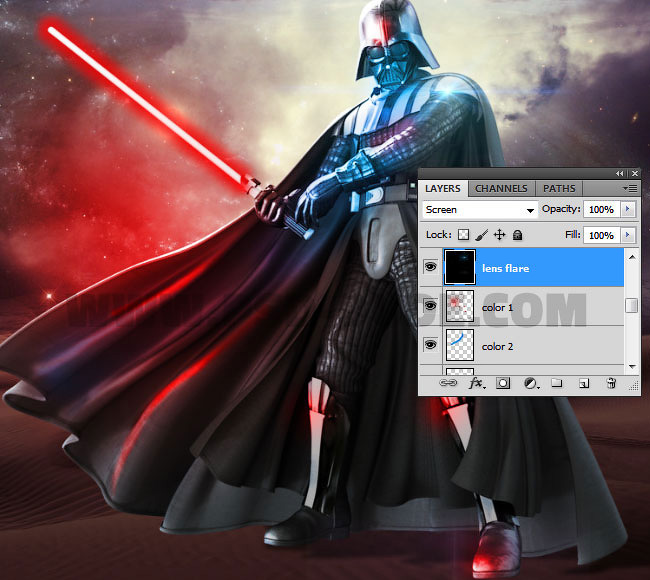Open the Layers panel options menu
This screenshot has height=580, width=650.
pyautogui.click(x=630, y=188)
